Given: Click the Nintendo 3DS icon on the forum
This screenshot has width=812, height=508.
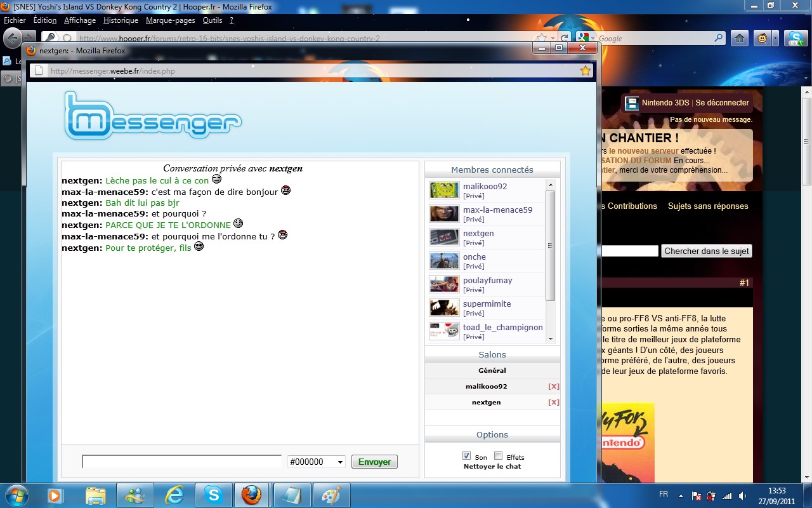Looking at the screenshot, I should [x=631, y=103].
